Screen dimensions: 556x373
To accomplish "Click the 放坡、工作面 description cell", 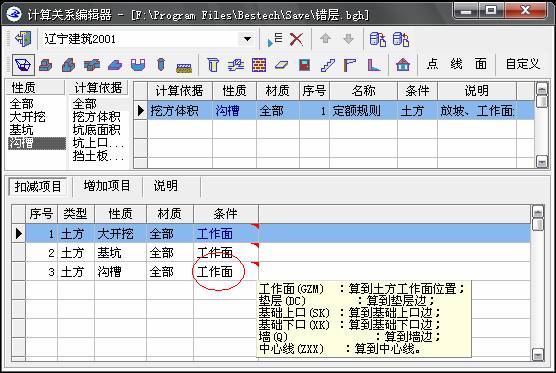I will click(x=477, y=111).
